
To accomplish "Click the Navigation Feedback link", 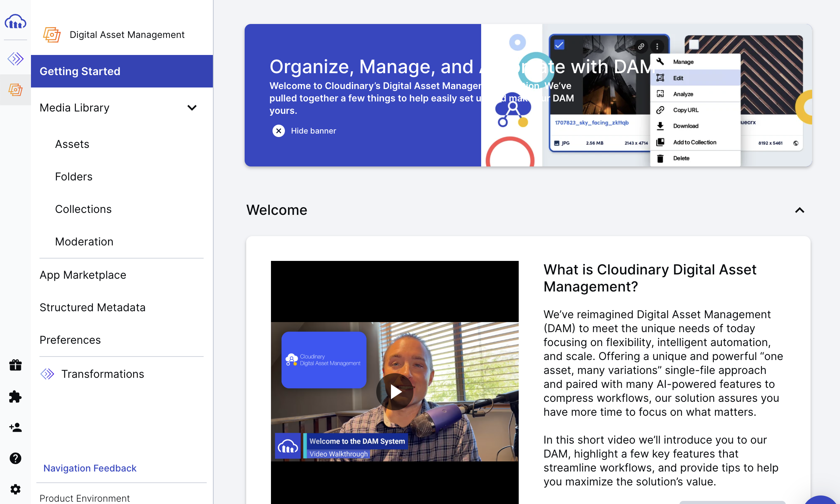I will 90,468.
